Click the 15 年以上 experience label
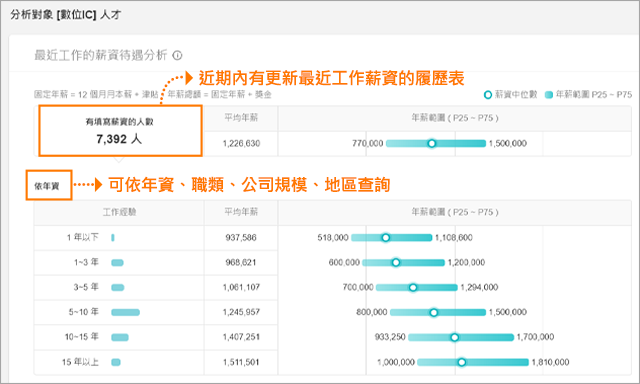Screen dimensions: 640x384 80,362
